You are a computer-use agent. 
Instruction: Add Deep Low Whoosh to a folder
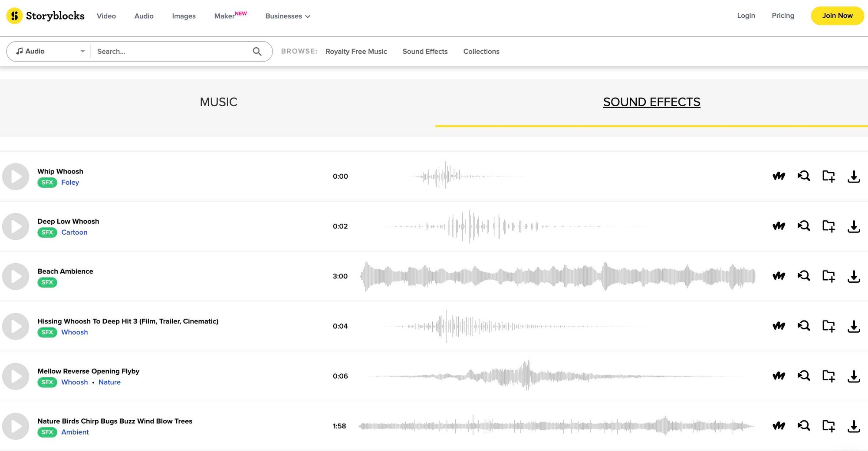pos(829,226)
